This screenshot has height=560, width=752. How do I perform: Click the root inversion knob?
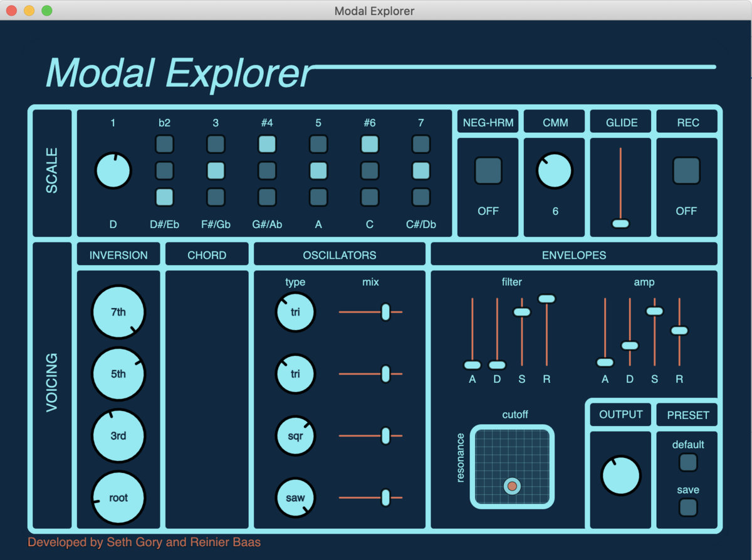click(118, 497)
